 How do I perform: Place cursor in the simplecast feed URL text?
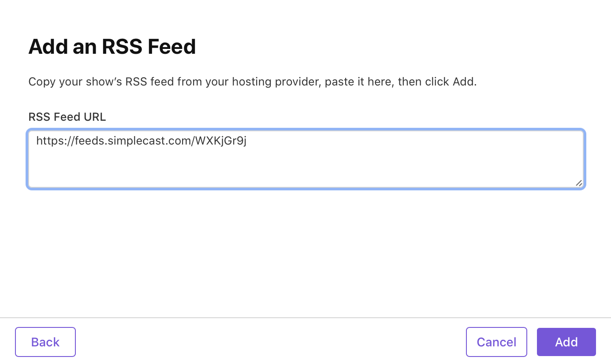click(x=141, y=141)
